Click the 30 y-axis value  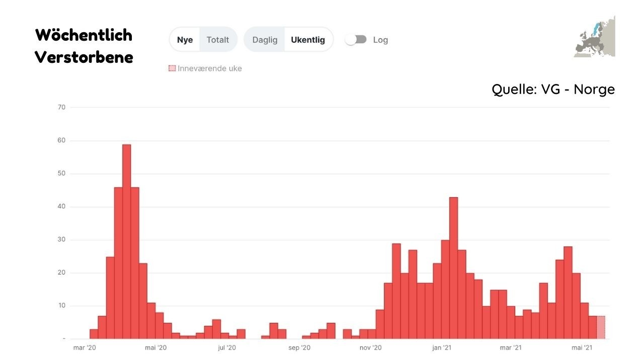click(x=62, y=240)
